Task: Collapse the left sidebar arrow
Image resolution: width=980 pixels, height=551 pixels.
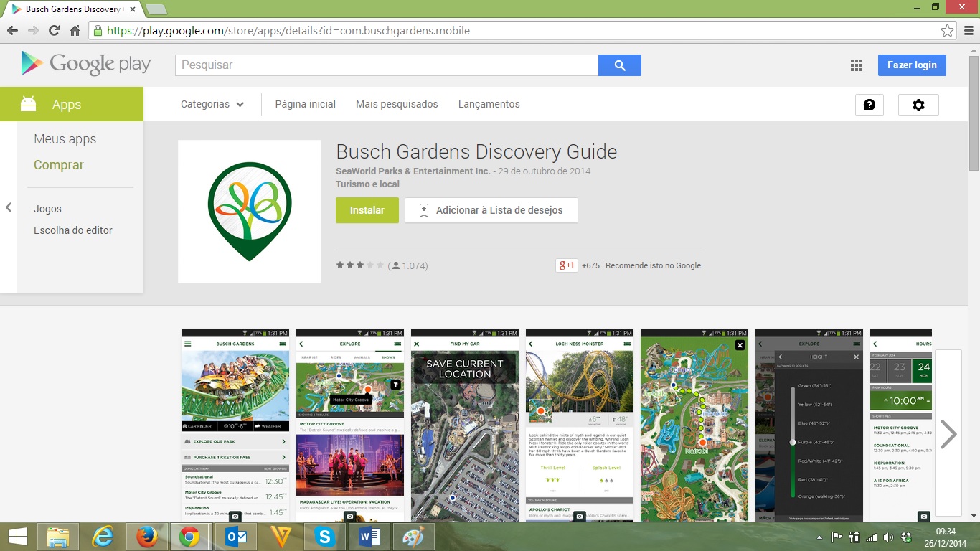Action: pyautogui.click(x=9, y=207)
